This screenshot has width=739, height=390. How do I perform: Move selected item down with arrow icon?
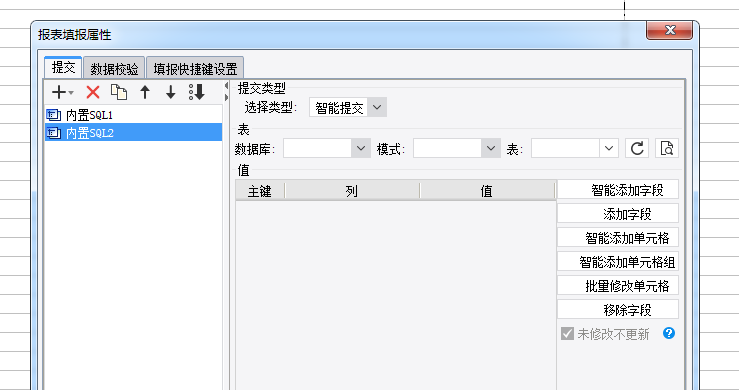pyautogui.click(x=171, y=92)
